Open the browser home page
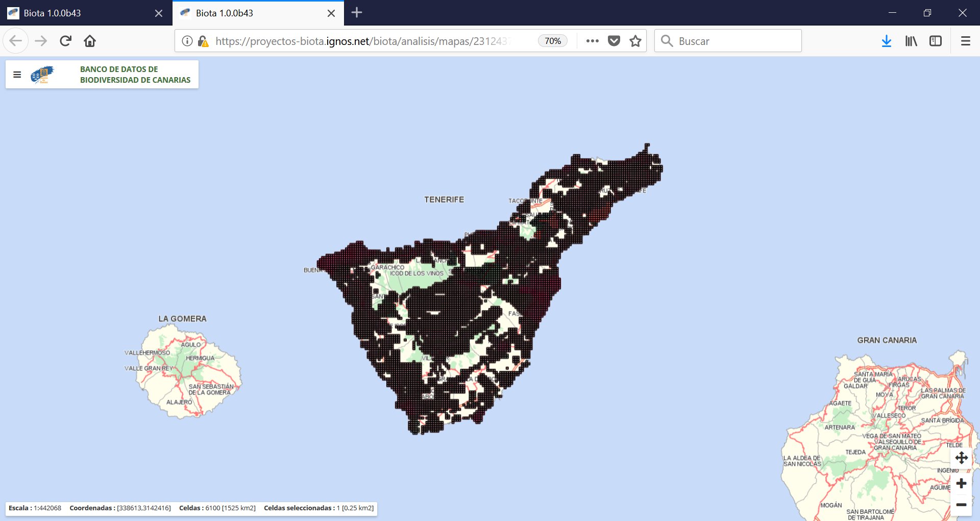 pyautogui.click(x=90, y=41)
